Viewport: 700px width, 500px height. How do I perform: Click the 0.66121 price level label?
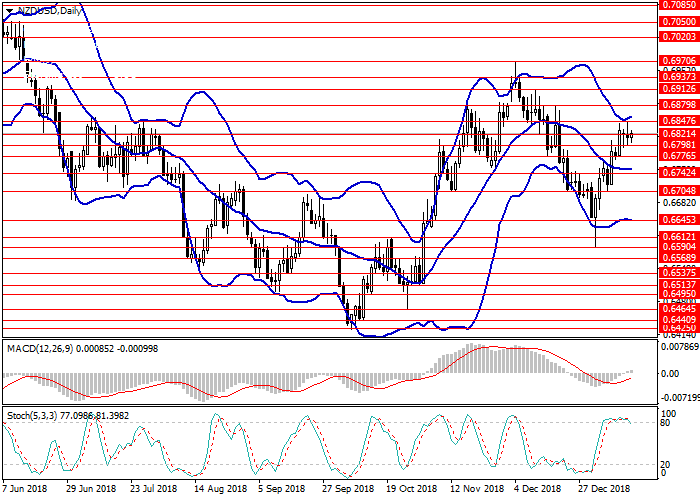coord(679,237)
